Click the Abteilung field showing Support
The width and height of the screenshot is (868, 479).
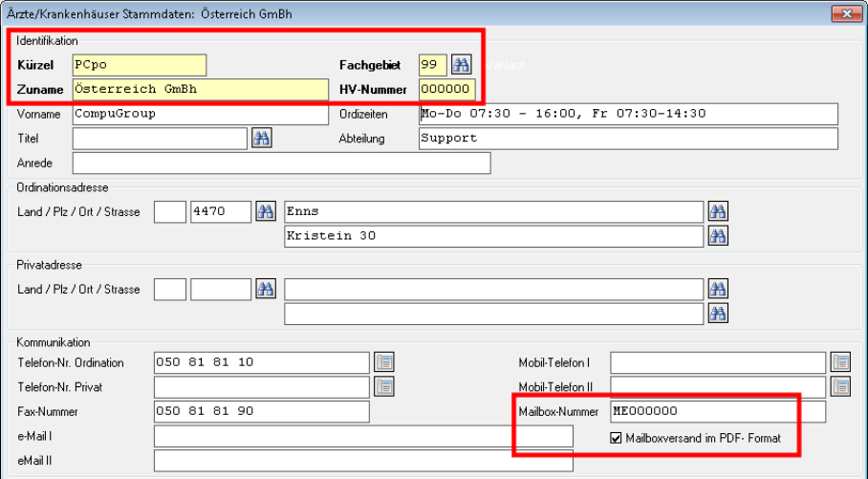click(628, 139)
